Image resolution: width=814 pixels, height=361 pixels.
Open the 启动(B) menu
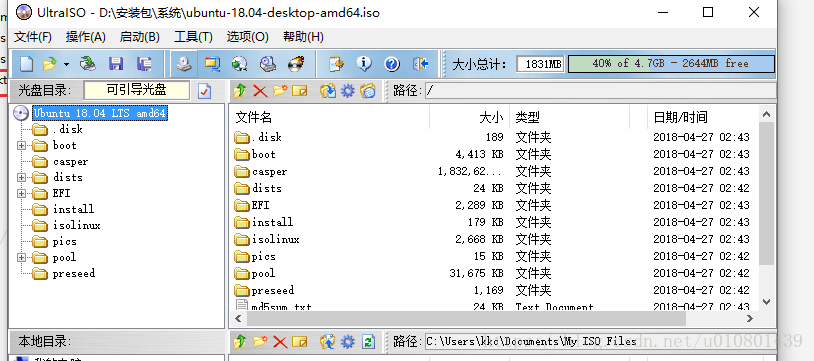pyautogui.click(x=140, y=37)
